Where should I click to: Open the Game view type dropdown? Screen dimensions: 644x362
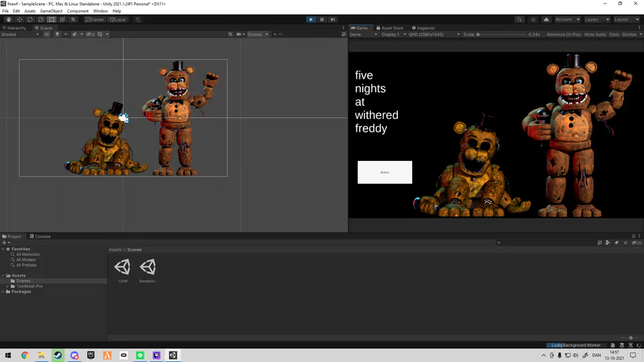point(364,34)
